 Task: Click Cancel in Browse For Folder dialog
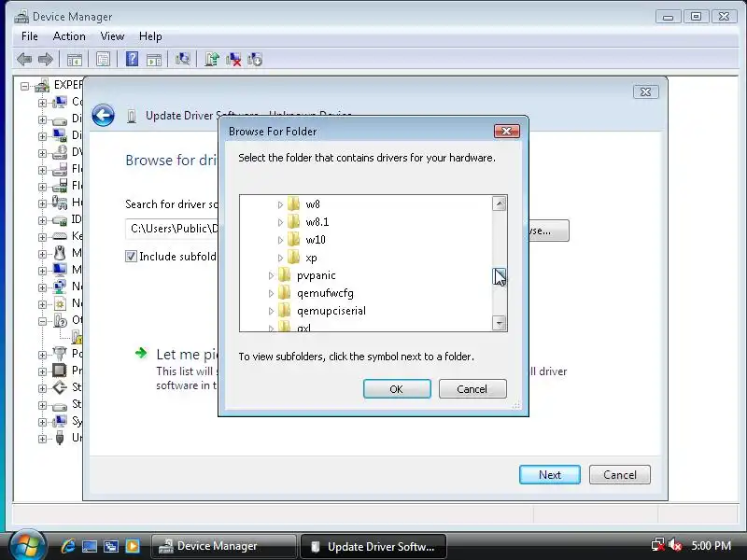tap(472, 389)
